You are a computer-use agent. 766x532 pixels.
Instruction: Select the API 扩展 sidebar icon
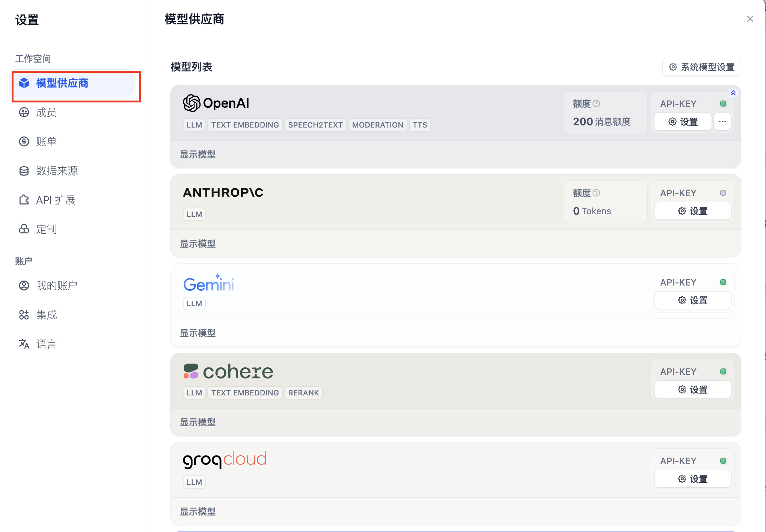[24, 200]
